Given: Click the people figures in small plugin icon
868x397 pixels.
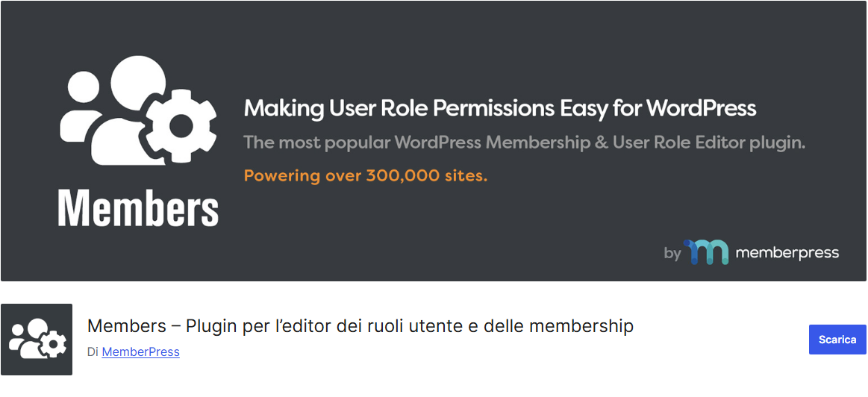Looking at the screenshot, I should point(28,337).
